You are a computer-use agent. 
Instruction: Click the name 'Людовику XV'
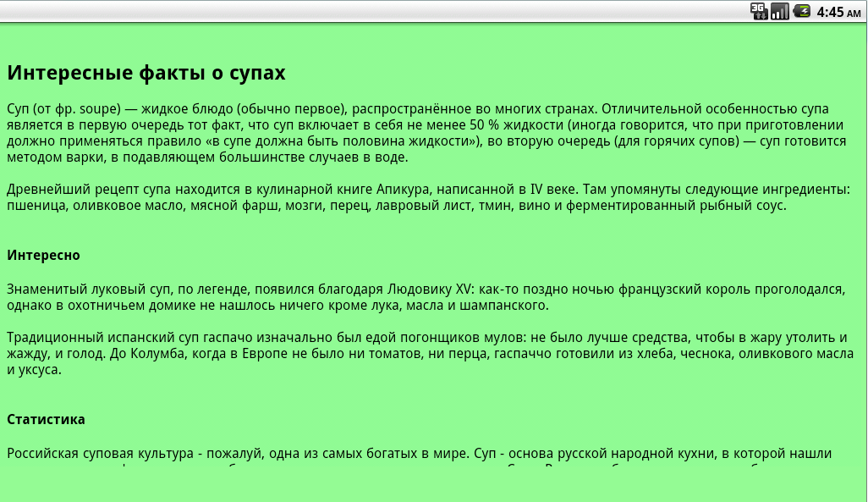click(x=430, y=290)
